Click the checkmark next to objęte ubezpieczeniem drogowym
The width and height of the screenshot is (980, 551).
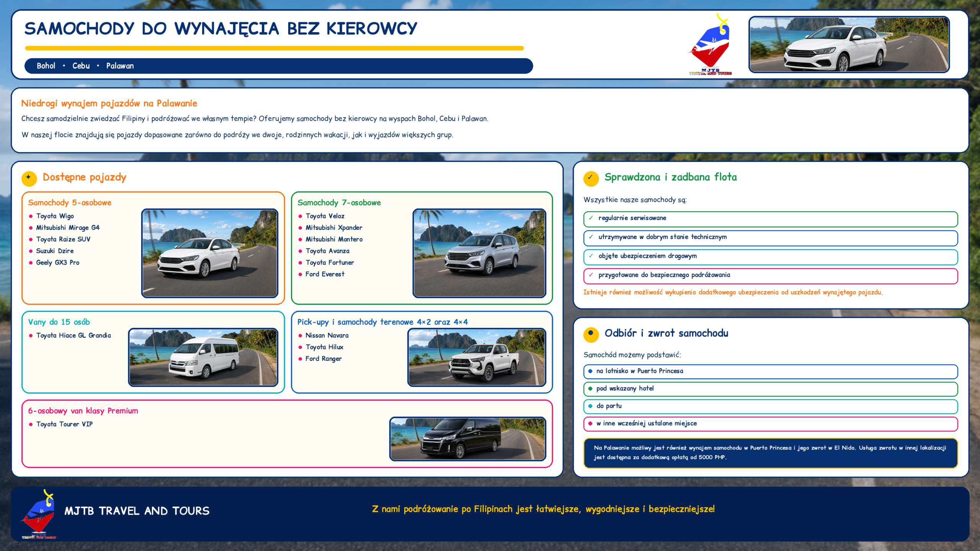(x=591, y=256)
